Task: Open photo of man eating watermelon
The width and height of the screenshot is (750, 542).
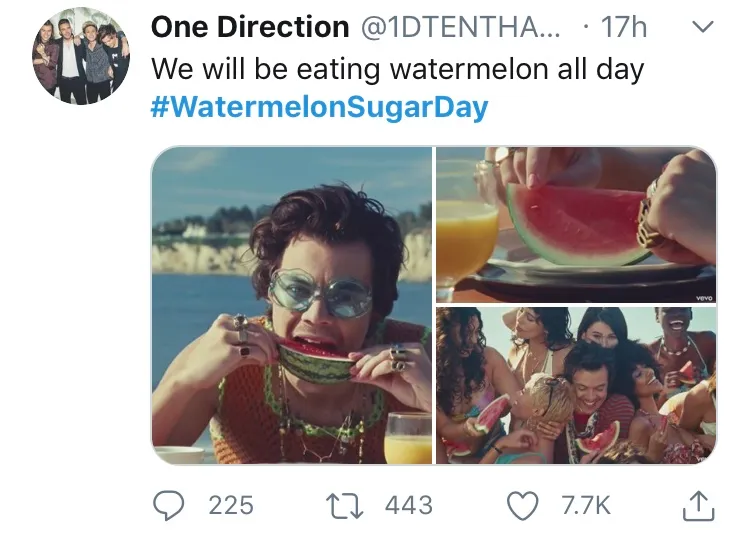Action: [x=291, y=305]
